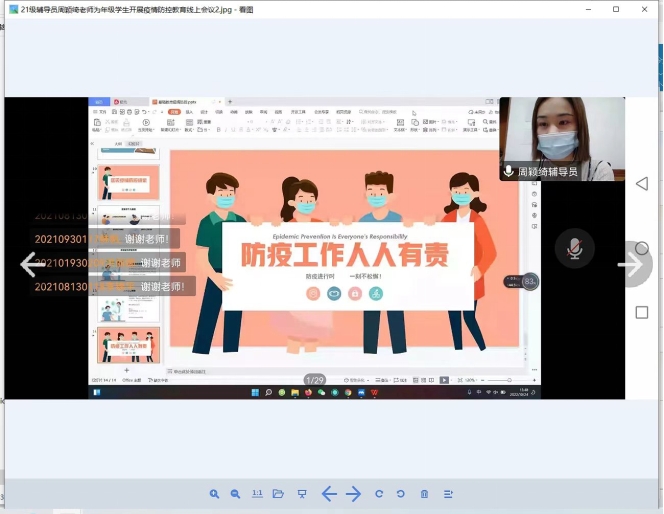This screenshot has width=664, height=514.
Task: Tap the Android home circle button
Action: pyautogui.click(x=642, y=248)
